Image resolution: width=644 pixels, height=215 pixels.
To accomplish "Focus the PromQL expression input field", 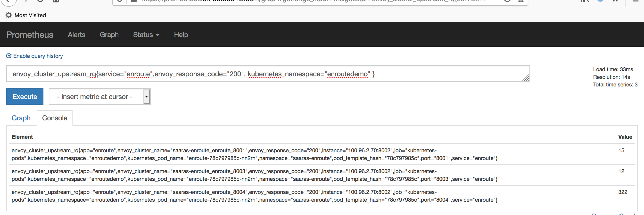I will click(268, 74).
